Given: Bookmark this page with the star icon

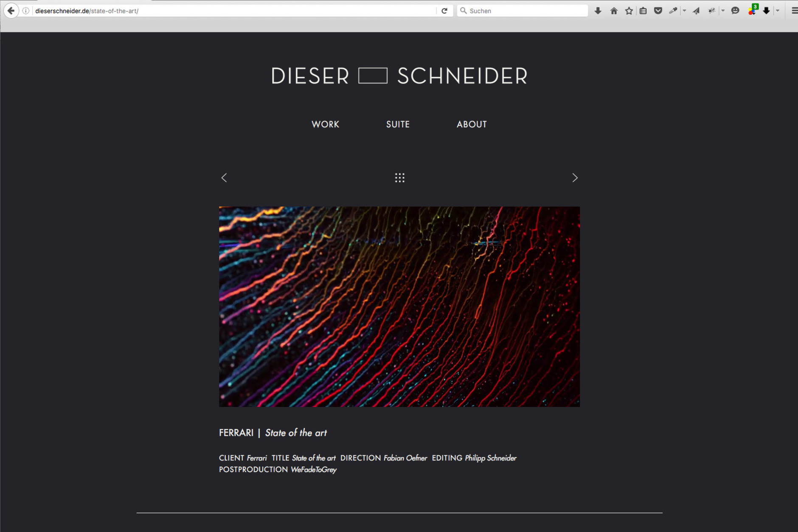Looking at the screenshot, I should point(629,11).
